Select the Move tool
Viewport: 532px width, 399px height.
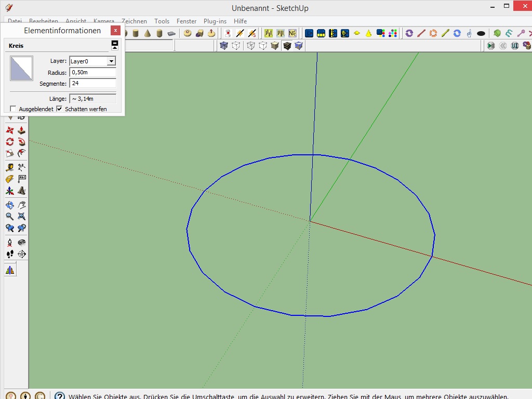pyautogui.click(x=10, y=130)
